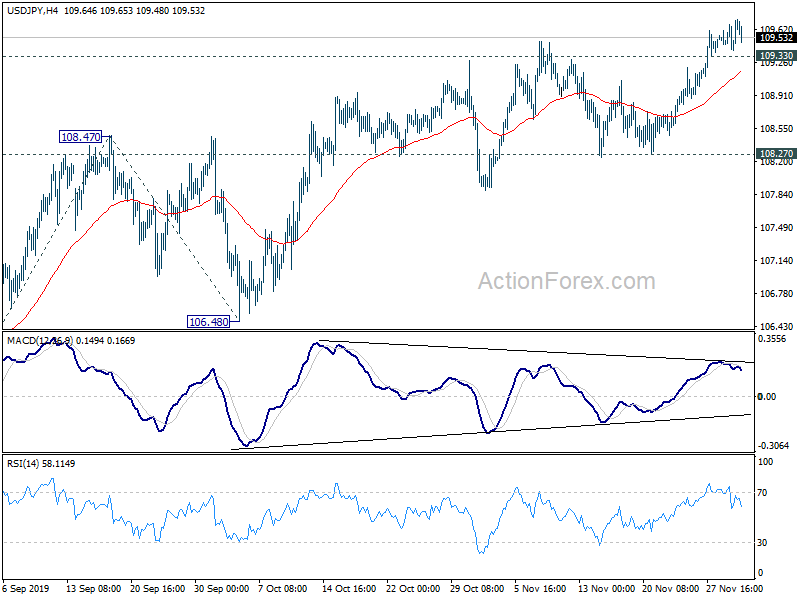Click the 107.840 price scale label
Screen dimensions: 800x600
point(776,195)
